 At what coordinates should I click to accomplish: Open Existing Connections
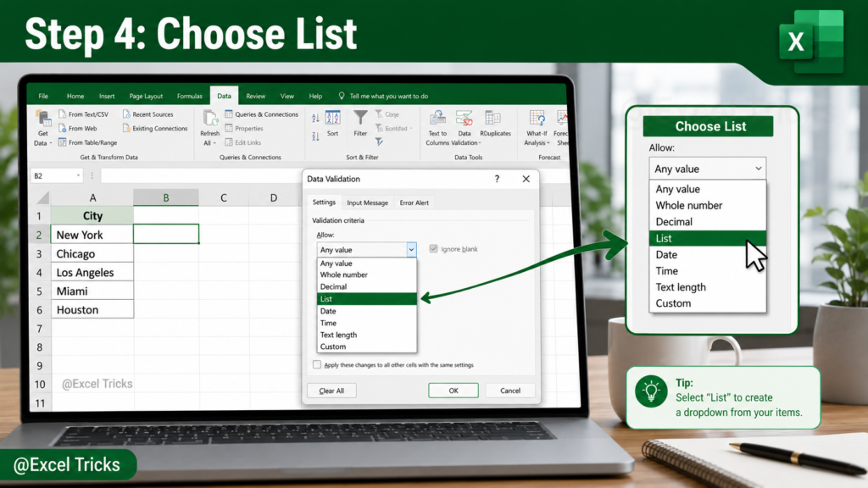(x=155, y=129)
